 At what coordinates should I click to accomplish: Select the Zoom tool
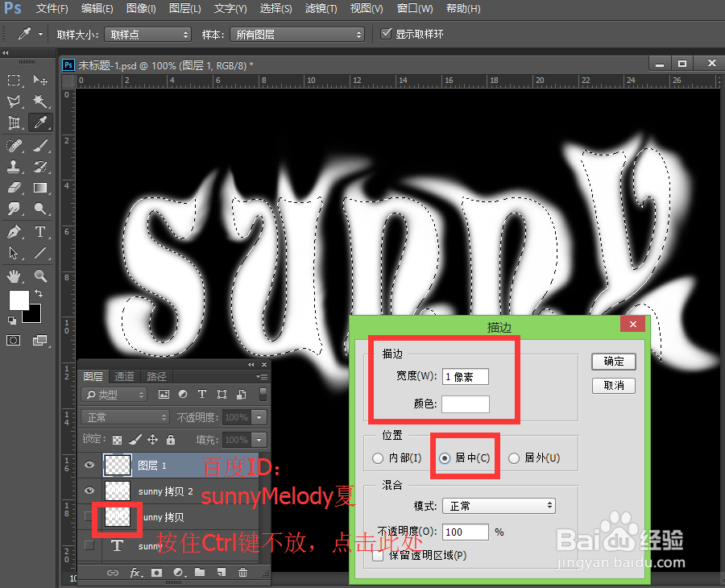(40, 276)
